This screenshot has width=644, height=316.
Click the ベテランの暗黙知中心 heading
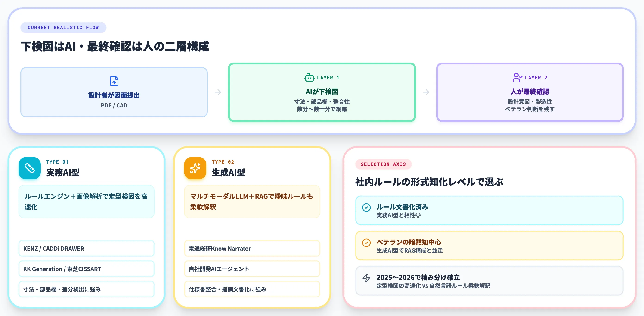(409, 242)
